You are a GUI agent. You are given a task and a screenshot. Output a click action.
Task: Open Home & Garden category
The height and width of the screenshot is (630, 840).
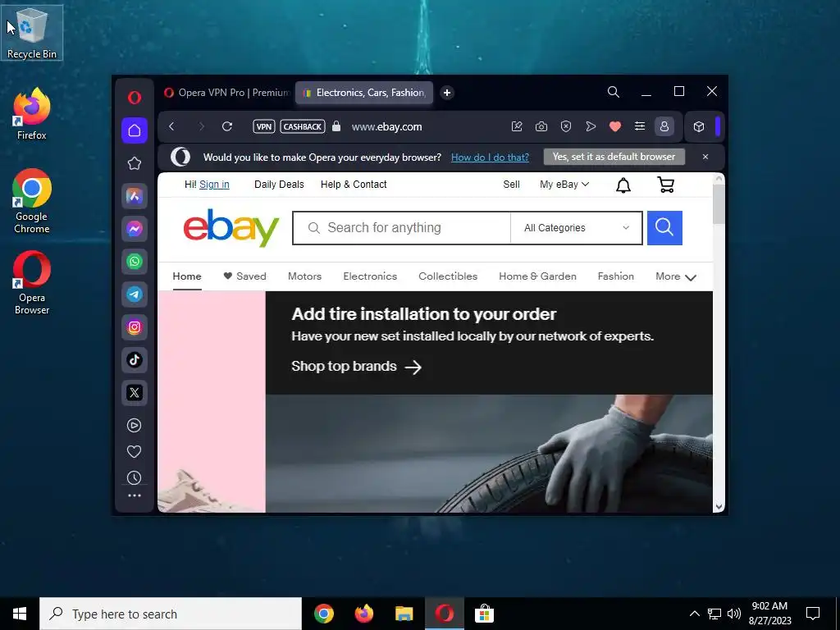[x=537, y=276]
